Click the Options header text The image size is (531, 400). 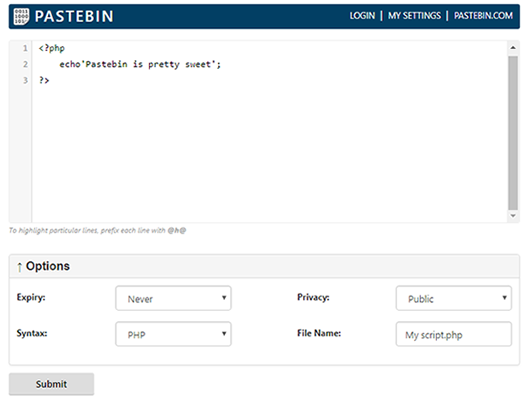(48, 266)
